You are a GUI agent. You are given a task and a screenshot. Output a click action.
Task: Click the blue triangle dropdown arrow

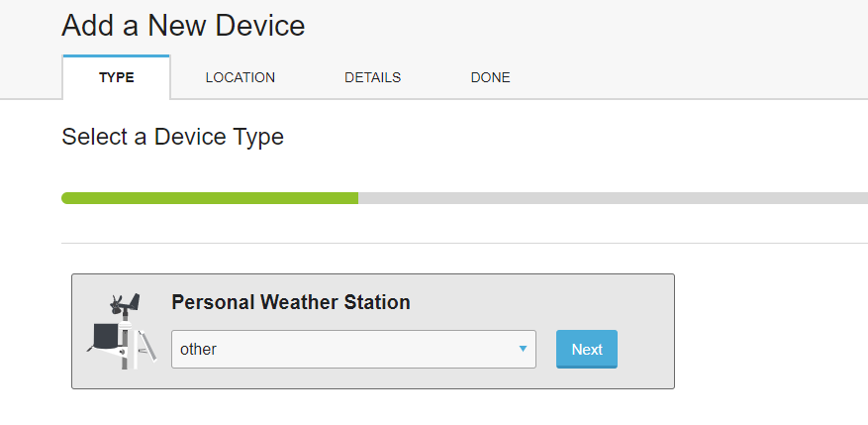[x=523, y=349]
